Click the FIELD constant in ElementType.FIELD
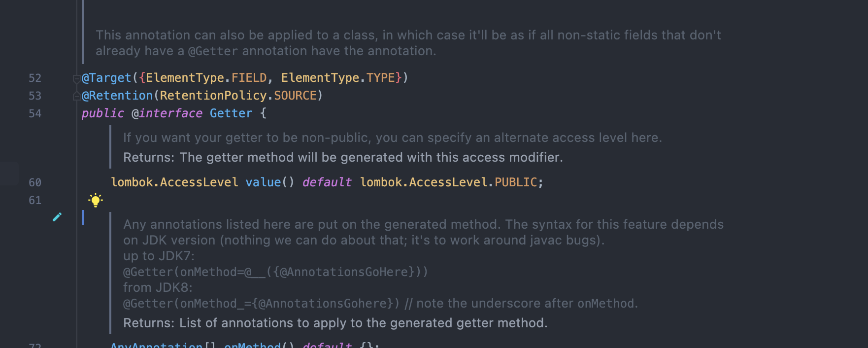 click(249, 78)
